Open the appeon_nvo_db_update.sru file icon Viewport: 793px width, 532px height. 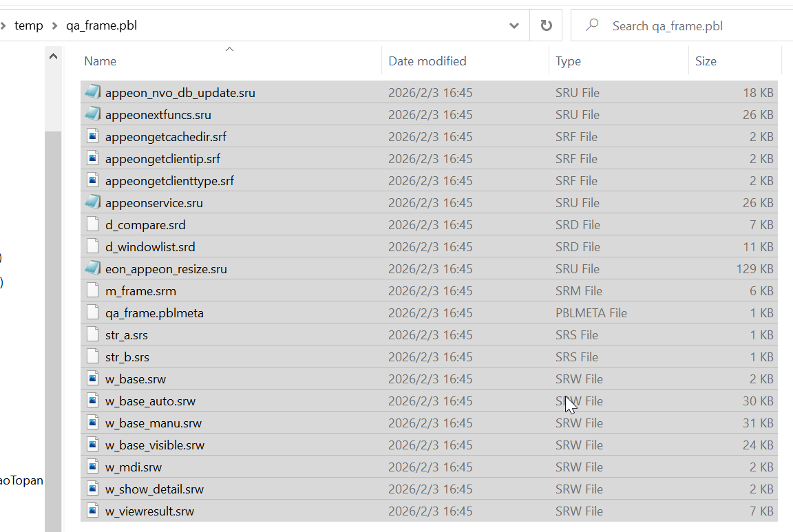pos(92,92)
